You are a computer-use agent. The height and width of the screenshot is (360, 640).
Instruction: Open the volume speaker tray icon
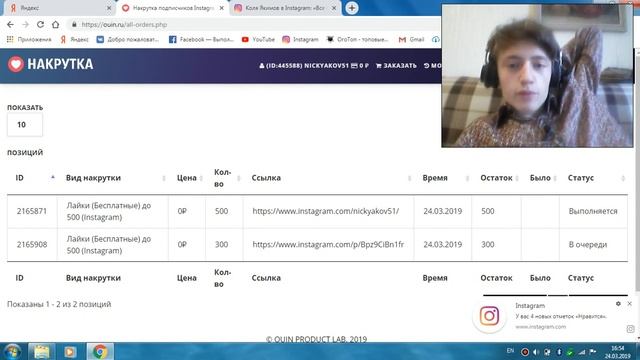pos(536,352)
